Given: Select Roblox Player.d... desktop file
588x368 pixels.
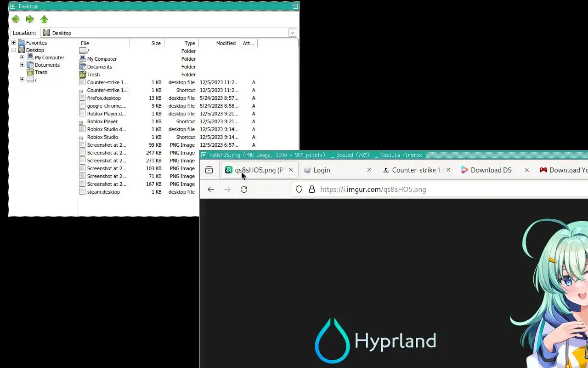Looking at the screenshot, I should point(107,114).
